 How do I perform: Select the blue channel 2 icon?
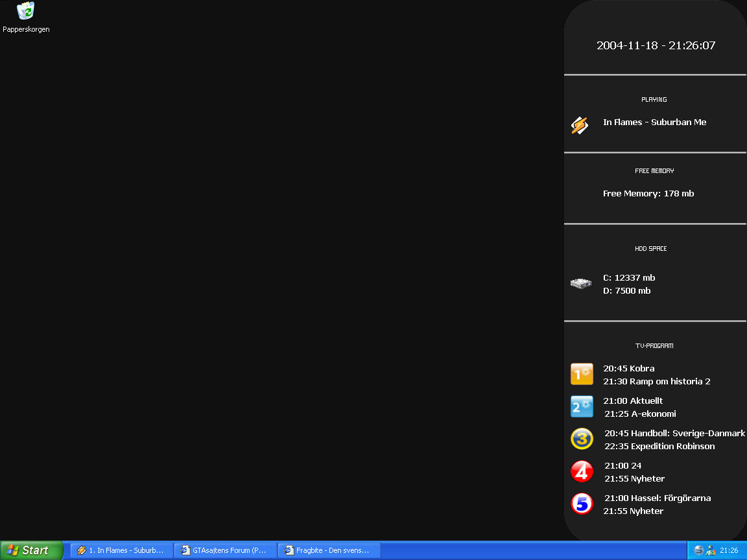pos(582,406)
